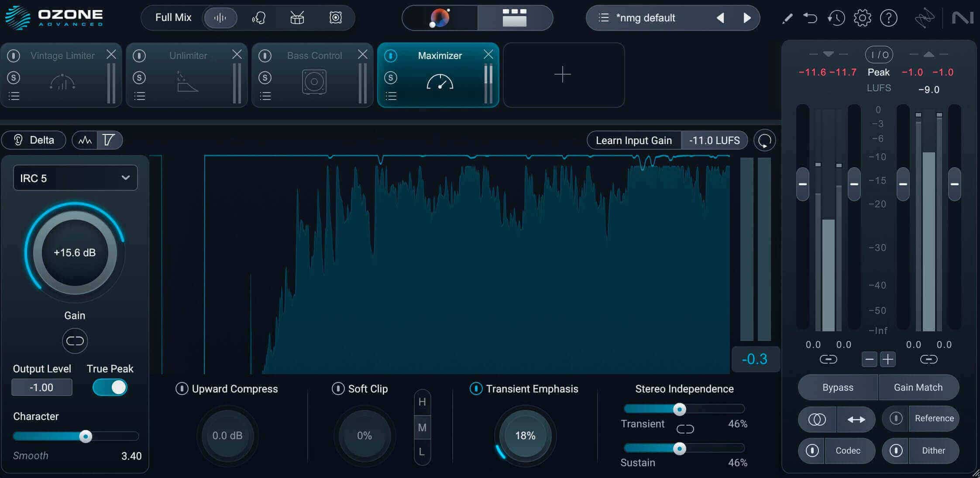Image resolution: width=980 pixels, height=478 pixels.
Task: Click Learn Input Gain
Action: click(634, 141)
